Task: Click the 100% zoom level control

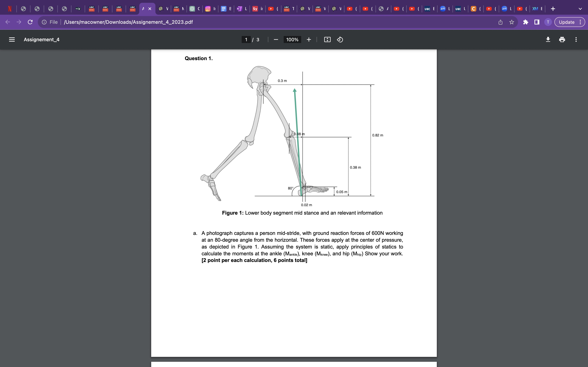Action: pyautogui.click(x=292, y=39)
